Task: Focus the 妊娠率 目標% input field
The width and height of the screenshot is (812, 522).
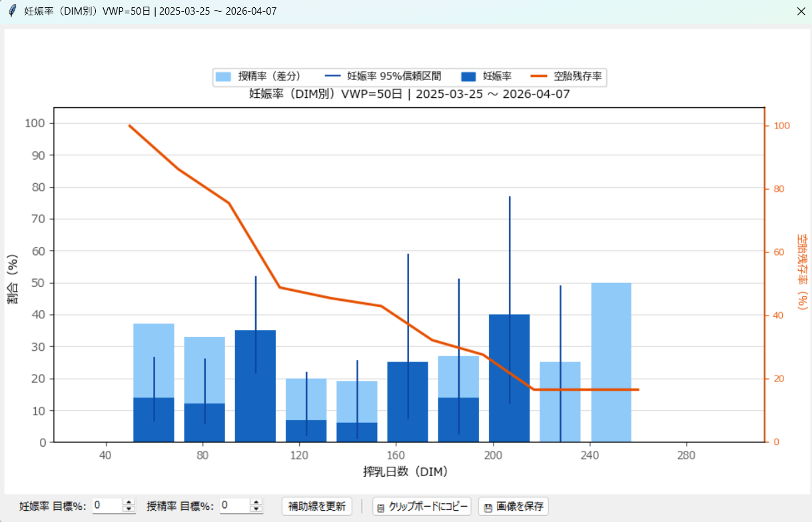Action: [x=107, y=506]
